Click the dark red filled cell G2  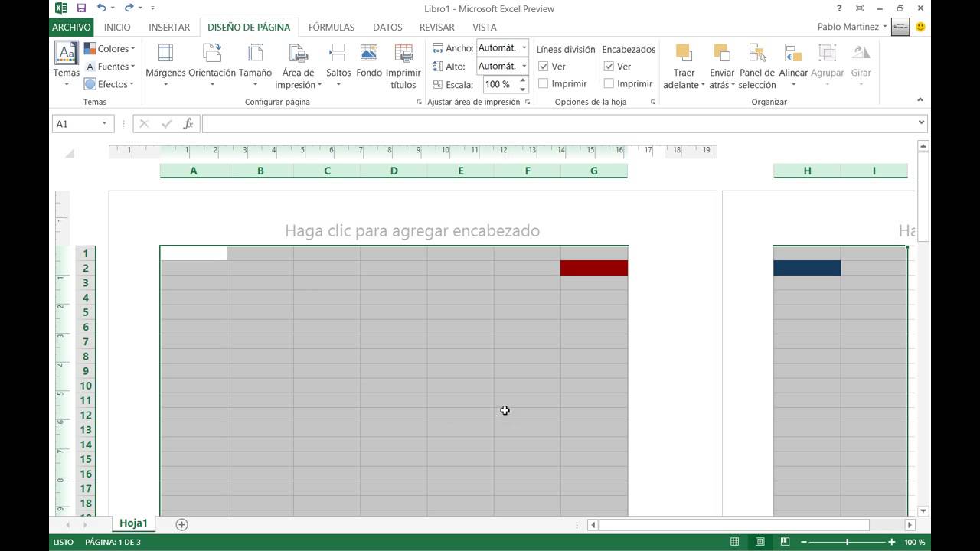click(594, 268)
